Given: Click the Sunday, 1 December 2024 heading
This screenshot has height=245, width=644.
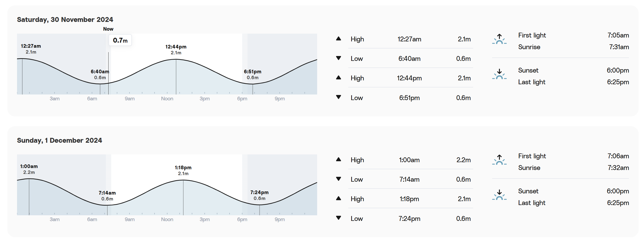Looking at the screenshot, I should [x=59, y=140].
